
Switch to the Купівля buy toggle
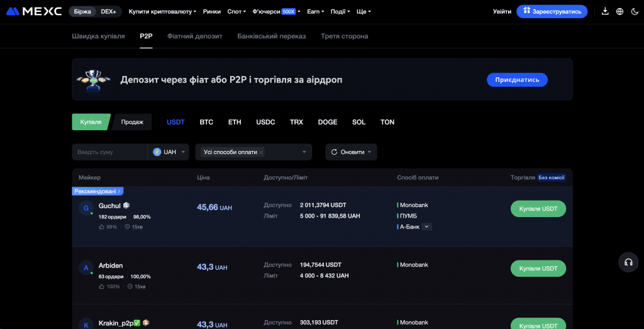[91, 122]
